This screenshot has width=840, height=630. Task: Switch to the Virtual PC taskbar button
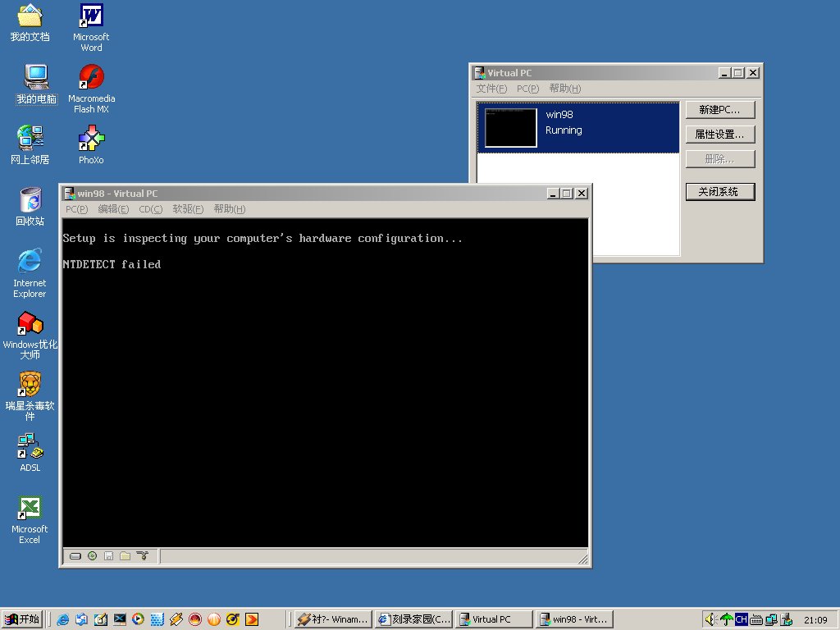494,619
